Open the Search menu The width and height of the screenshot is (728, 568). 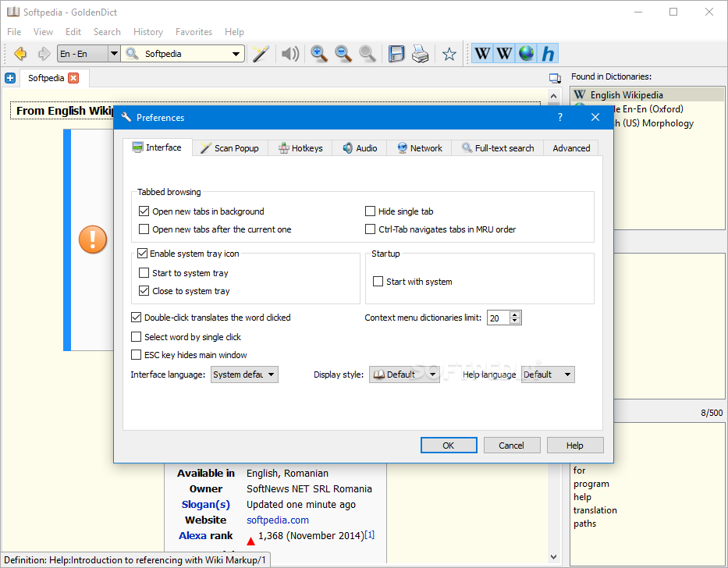(x=107, y=31)
